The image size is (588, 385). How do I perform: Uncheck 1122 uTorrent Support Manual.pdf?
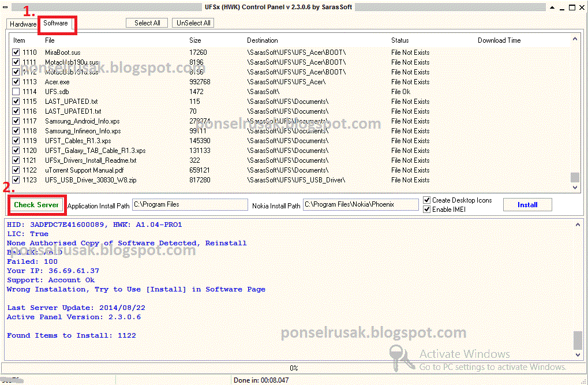coord(16,170)
